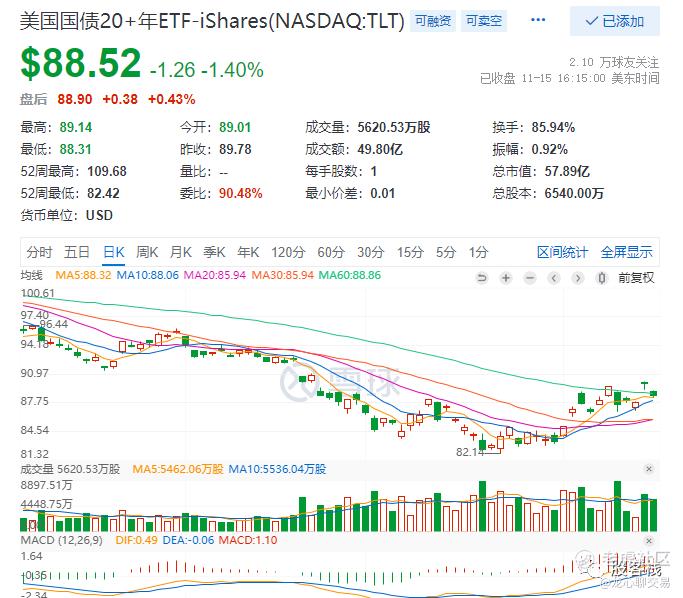Viewport: 683px width, 598px height.
Task: Select the 1分 chart tab
Action: tap(478, 252)
